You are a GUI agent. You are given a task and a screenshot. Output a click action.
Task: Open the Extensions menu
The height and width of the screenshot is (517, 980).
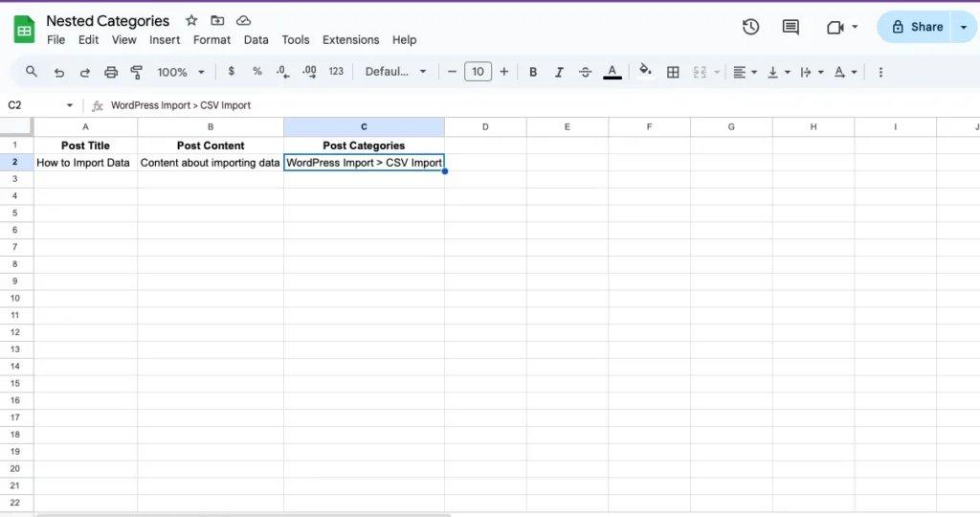[x=350, y=40]
